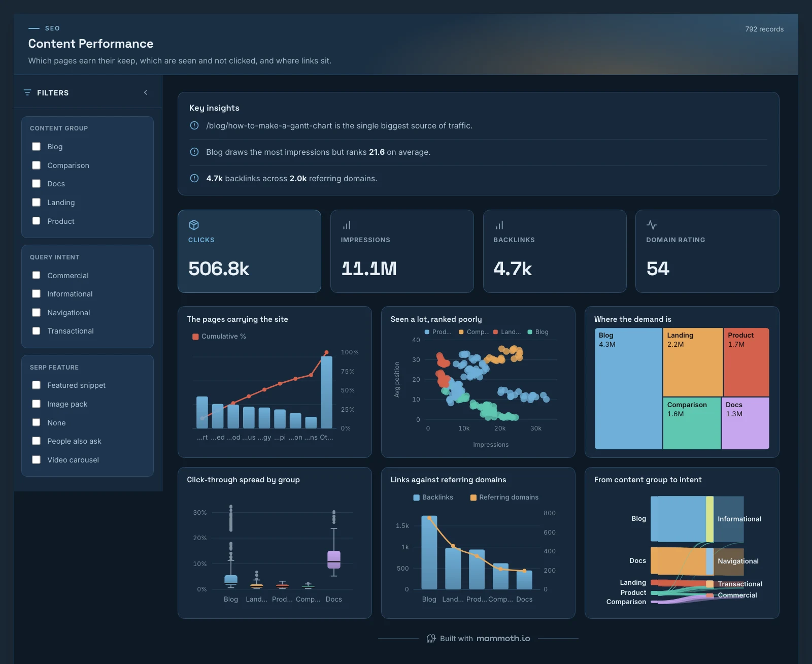Select the None SERP feature checkbox

pyautogui.click(x=37, y=422)
